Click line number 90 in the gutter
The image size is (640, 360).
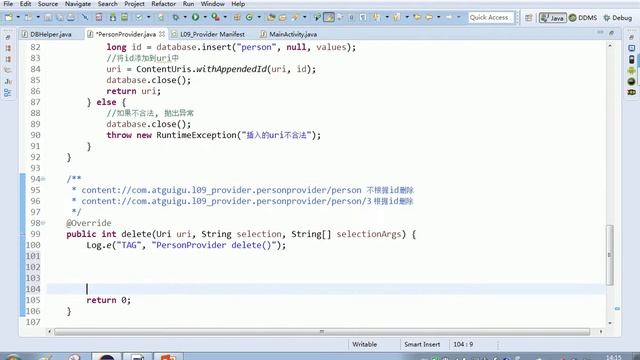point(35,135)
